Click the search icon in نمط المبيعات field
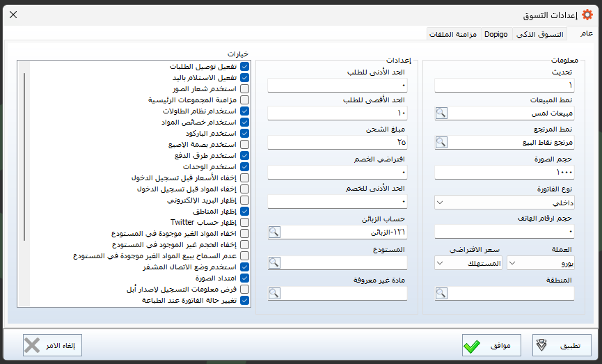Screen dimensions: 602x364 tap(441, 113)
